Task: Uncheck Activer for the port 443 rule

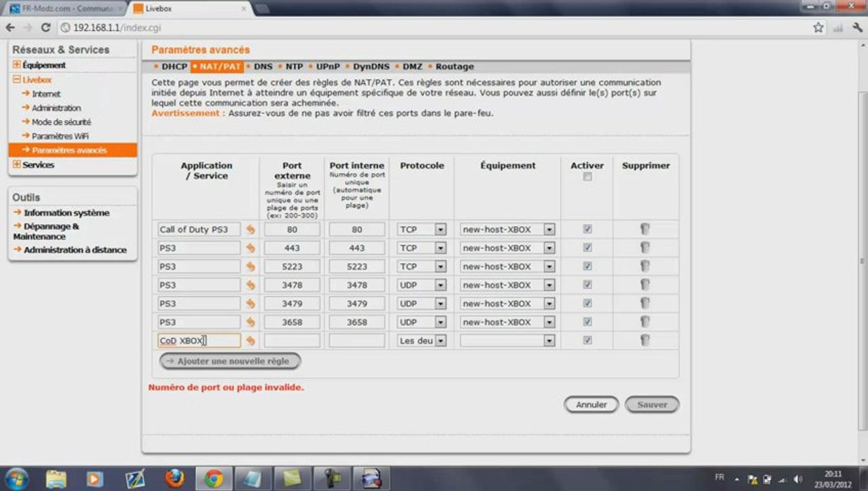Action: pos(588,248)
